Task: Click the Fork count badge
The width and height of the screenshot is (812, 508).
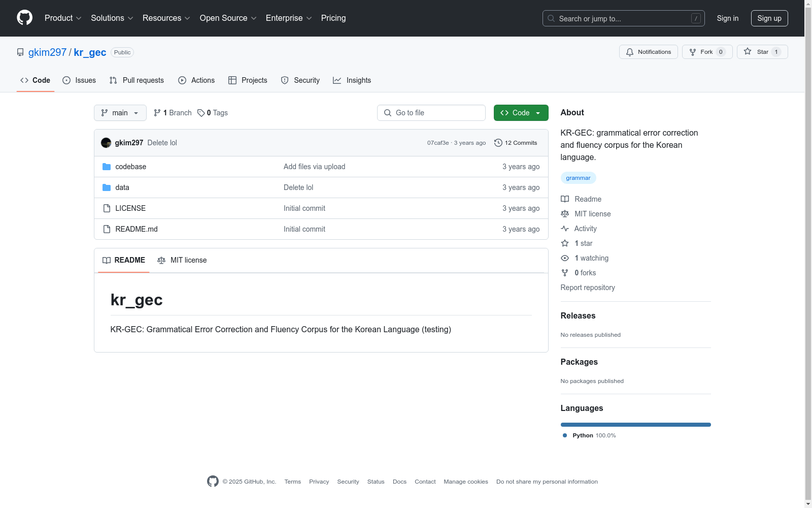Action: point(721,52)
